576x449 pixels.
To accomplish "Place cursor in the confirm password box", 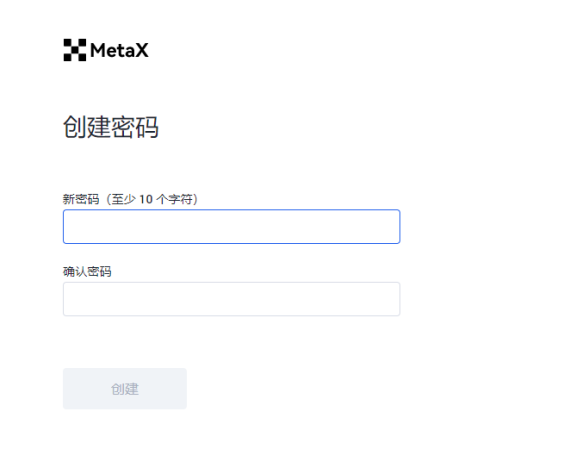I will 231,299.
